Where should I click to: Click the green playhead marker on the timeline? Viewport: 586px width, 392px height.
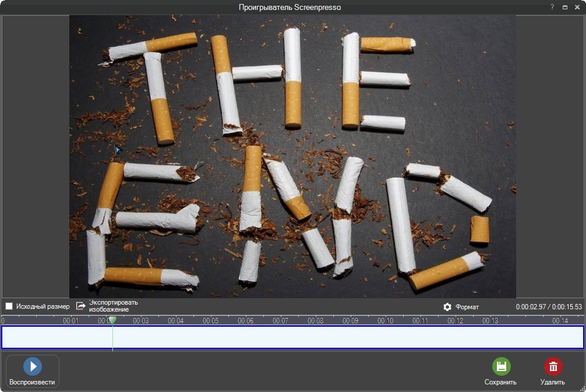click(112, 320)
